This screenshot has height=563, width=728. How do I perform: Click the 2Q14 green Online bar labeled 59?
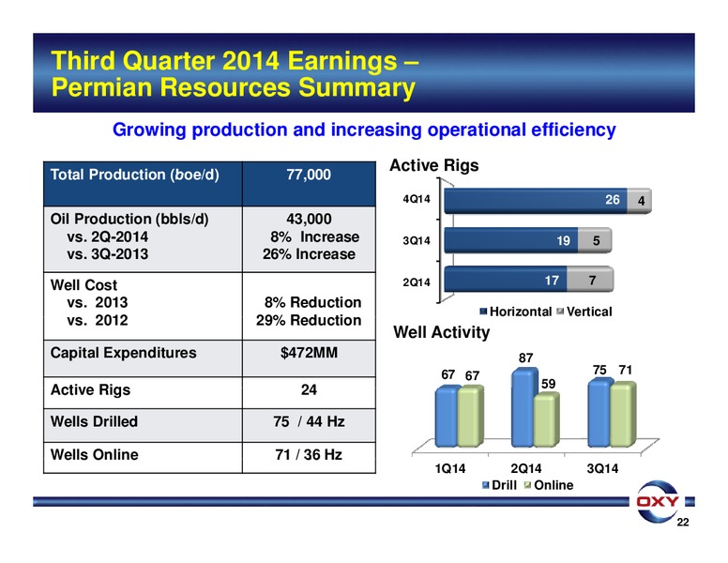pyautogui.click(x=546, y=420)
